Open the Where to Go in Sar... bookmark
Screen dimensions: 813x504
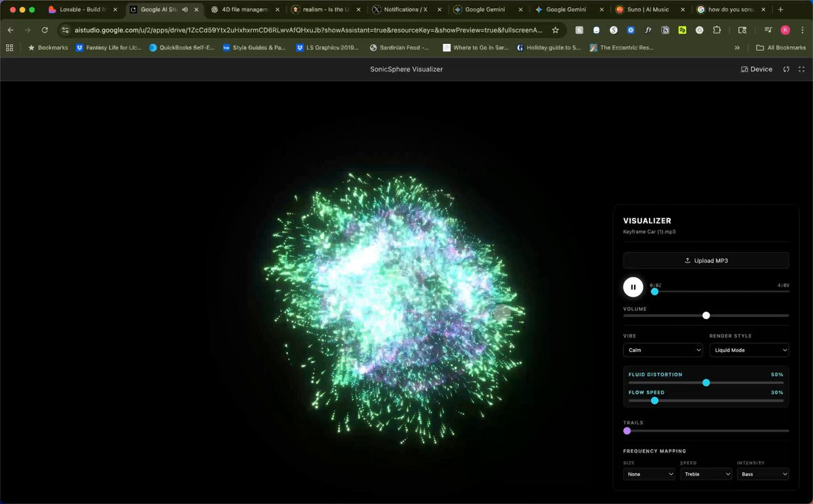pos(476,47)
